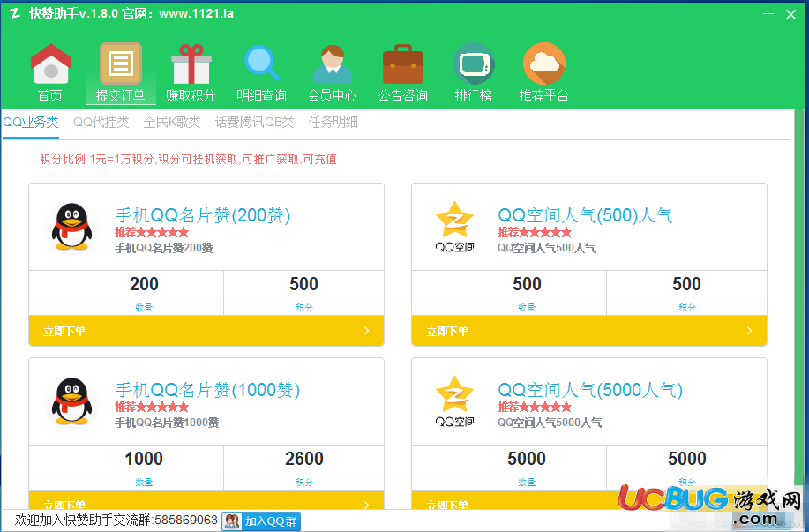809x532 pixels.
Task: Click 推荐 star rating of 500人气 card
Action: click(x=535, y=232)
